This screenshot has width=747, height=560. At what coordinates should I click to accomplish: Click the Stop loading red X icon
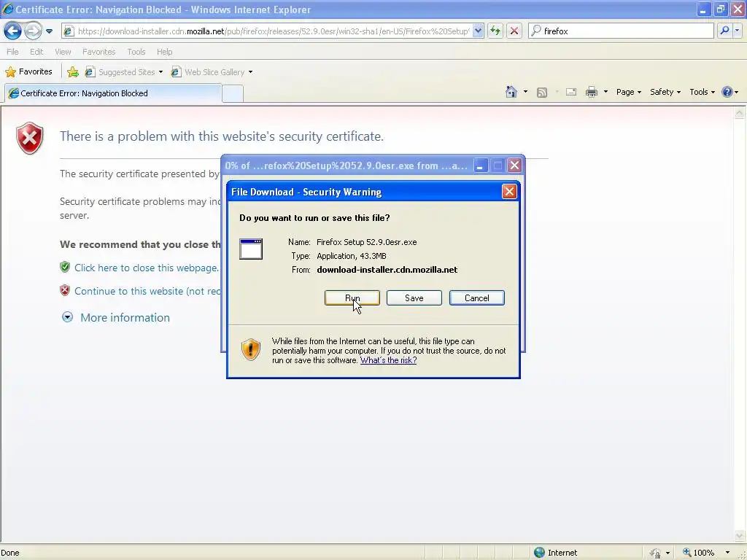pyautogui.click(x=514, y=31)
